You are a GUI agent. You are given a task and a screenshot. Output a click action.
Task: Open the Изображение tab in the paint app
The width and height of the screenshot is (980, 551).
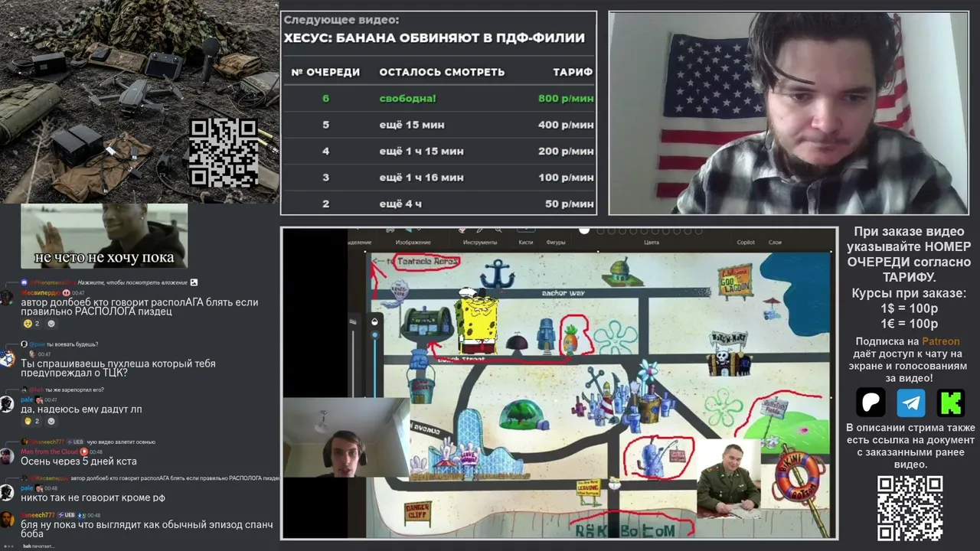click(413, 243)
